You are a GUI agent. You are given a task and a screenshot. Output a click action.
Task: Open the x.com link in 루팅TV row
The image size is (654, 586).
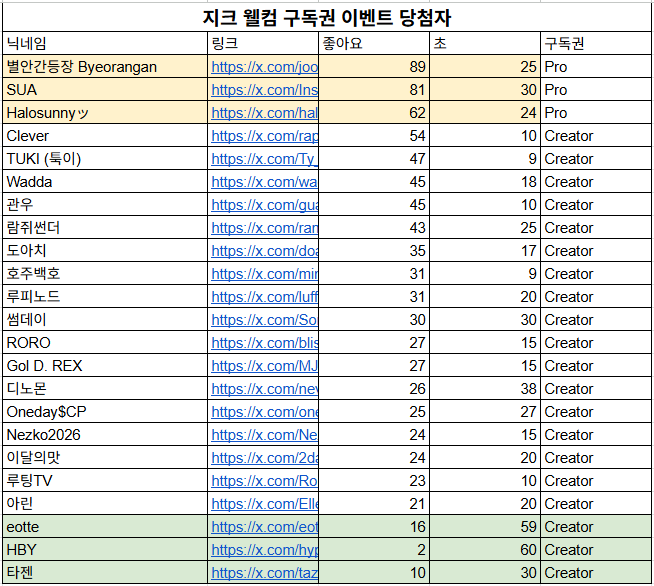[264, 480]
